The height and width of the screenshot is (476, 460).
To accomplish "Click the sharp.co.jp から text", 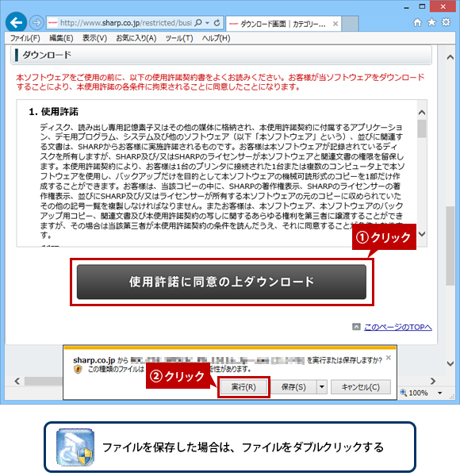I will (101, 360).
